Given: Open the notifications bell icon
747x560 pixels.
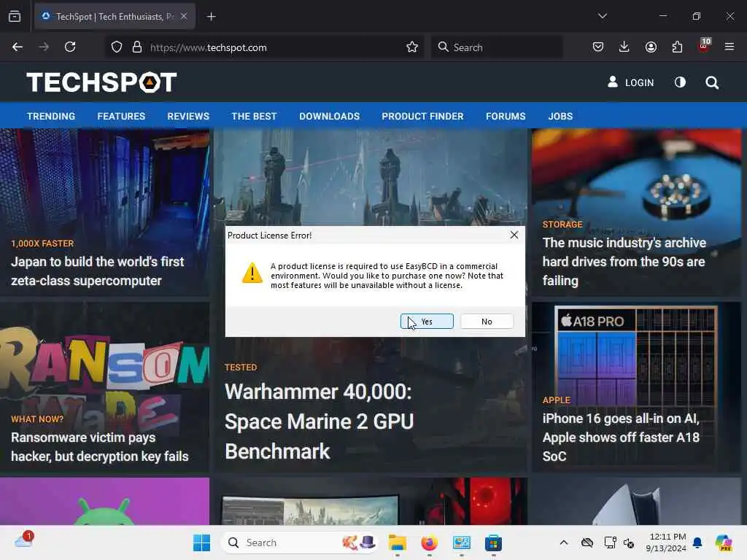Looking at the screenshot, I should click(x=697, y=542).
